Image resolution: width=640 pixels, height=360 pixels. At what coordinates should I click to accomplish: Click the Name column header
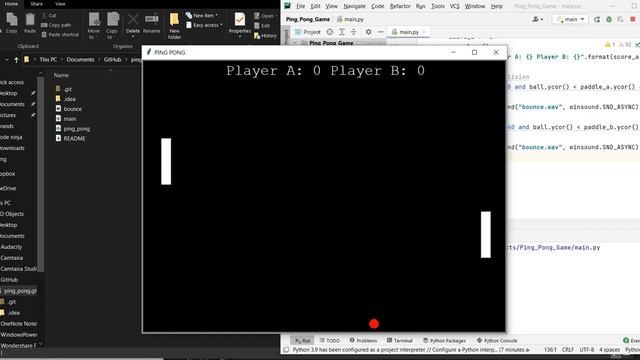click(61, 76)
